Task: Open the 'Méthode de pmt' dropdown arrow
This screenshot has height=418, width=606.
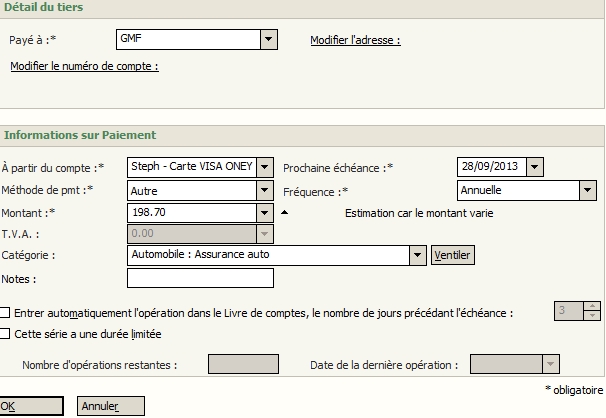Action: (x=265, y=190)
